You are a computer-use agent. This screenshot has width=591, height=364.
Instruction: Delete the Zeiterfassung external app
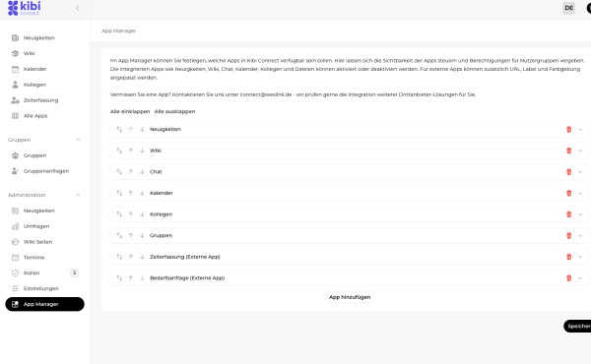point(568,257)
